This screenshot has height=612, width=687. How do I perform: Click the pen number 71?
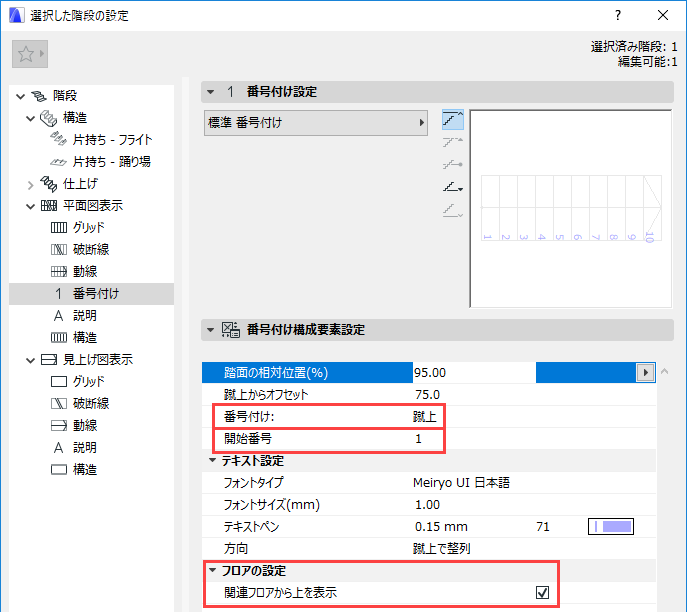(543, 527)
